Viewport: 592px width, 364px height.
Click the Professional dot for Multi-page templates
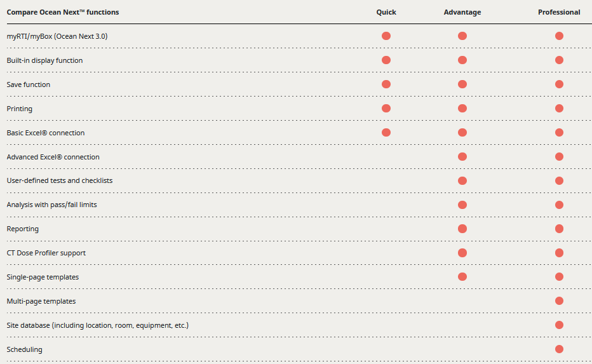(559, 301)
